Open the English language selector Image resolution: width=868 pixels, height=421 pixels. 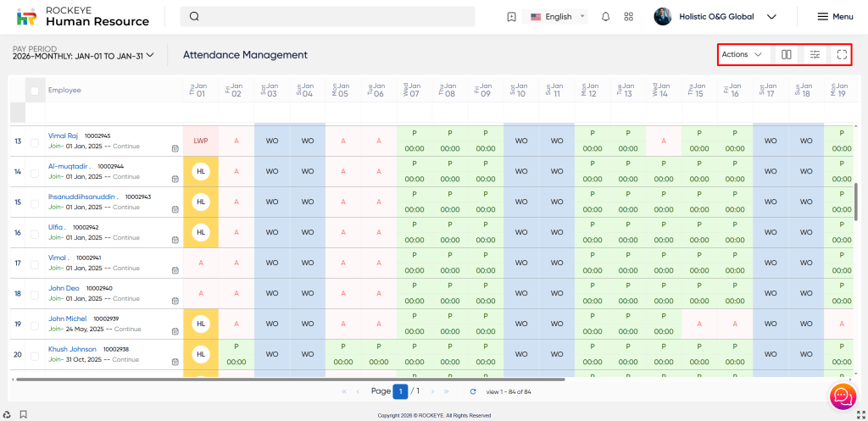point(557,17)
